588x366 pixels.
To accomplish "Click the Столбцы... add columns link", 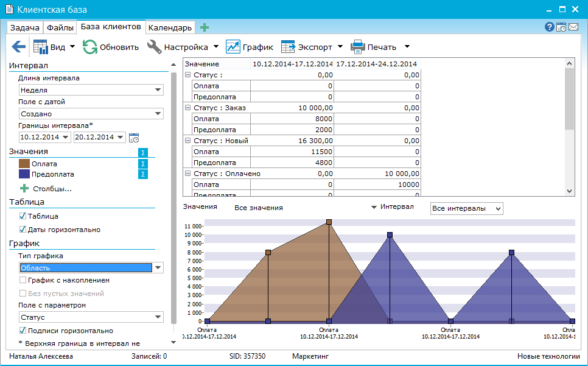I will point(51,189).
